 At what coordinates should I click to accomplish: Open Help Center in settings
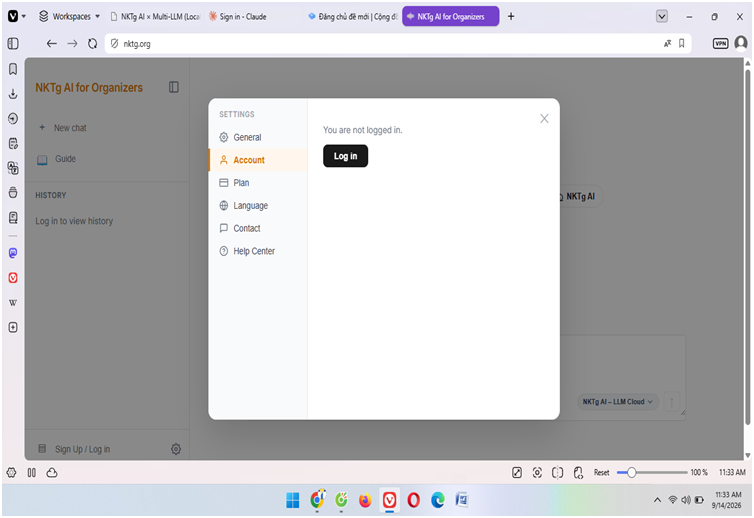(258, 251)
